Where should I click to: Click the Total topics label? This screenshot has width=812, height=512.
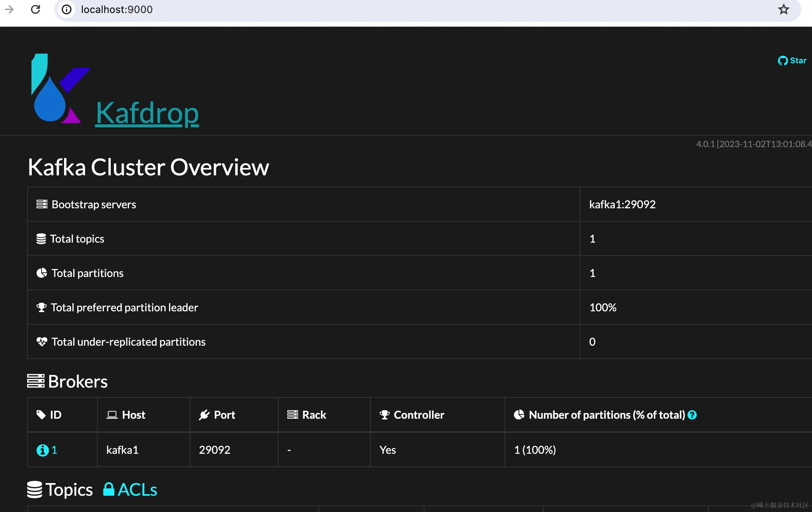point(77,239)
